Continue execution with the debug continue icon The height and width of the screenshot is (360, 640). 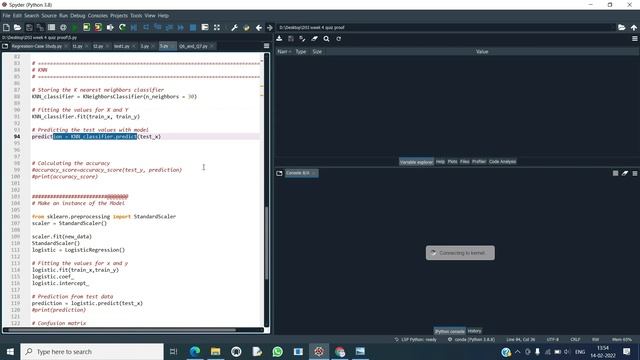[x=181, y=27]
